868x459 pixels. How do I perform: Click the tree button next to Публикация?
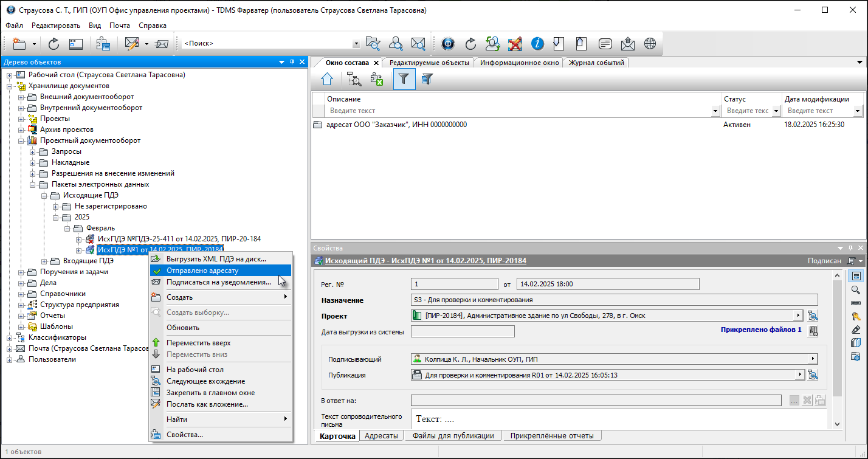click(x=813, y=375)
